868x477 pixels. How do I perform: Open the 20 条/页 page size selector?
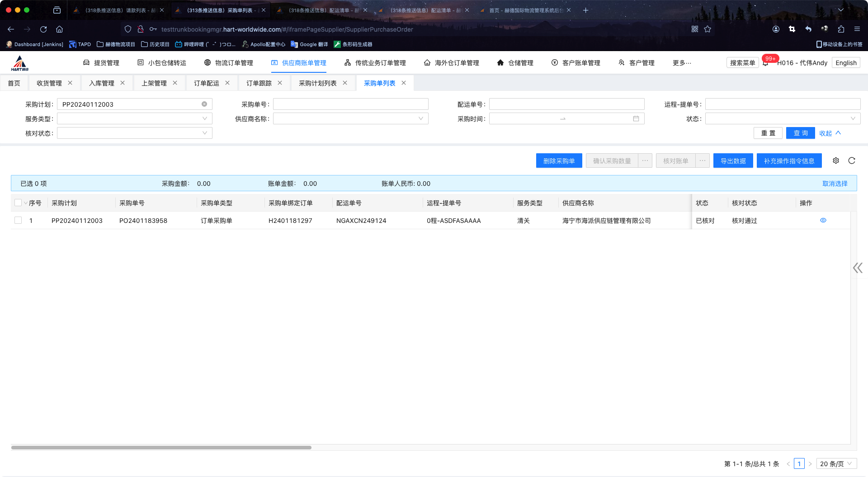[836, 463]
